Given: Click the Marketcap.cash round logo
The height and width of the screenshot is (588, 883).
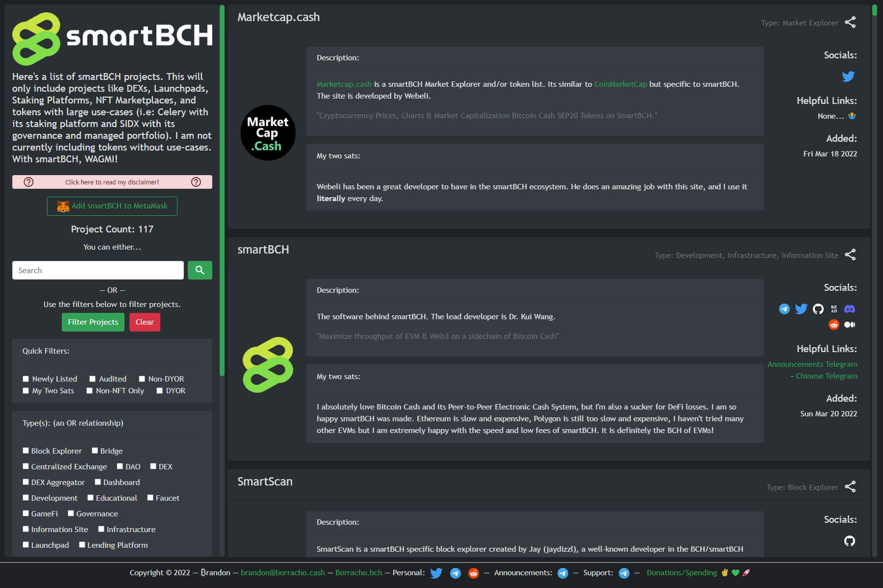Looking at the screenshot, I should click(x=268, y=133).
